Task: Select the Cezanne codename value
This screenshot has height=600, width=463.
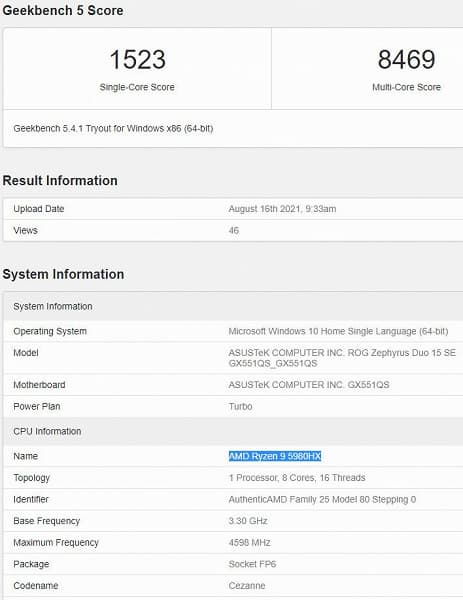Action: (247, 586)
